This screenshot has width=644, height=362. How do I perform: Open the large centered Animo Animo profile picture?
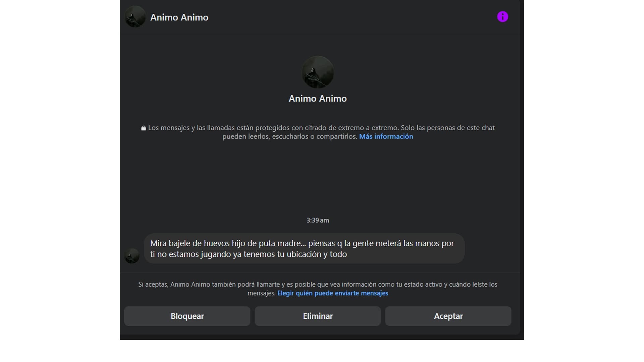(318, 72)
